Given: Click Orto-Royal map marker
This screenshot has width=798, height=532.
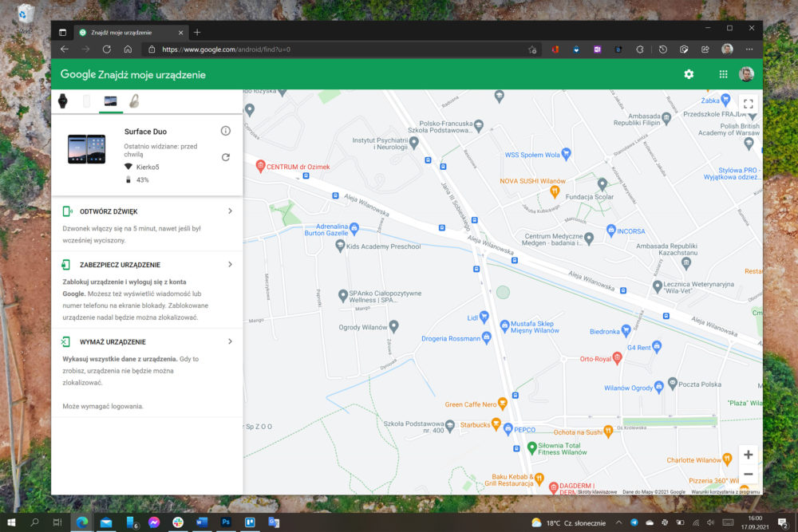Looking at the screenshot, I should click(x=617, y=358).
